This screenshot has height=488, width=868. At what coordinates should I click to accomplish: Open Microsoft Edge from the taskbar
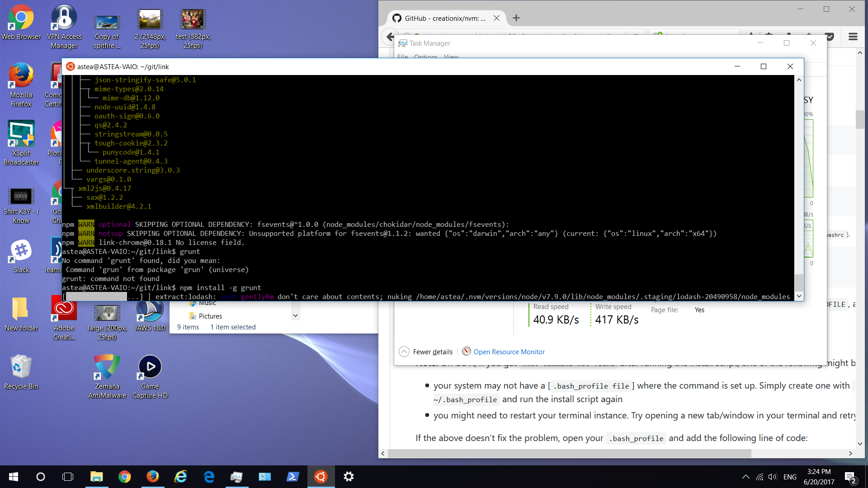[209, 477]
